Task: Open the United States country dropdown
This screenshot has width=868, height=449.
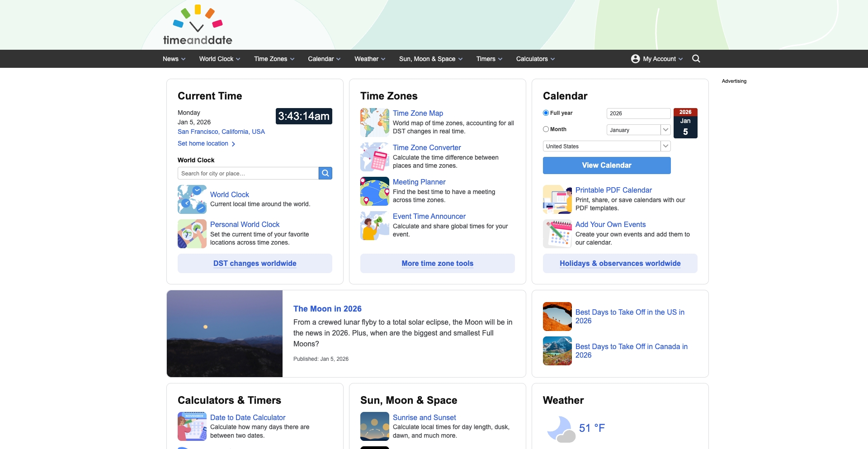Action: [x=606, y=146]
